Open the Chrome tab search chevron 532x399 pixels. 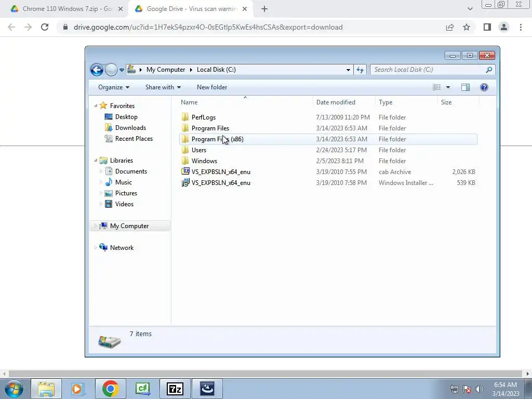470,9
